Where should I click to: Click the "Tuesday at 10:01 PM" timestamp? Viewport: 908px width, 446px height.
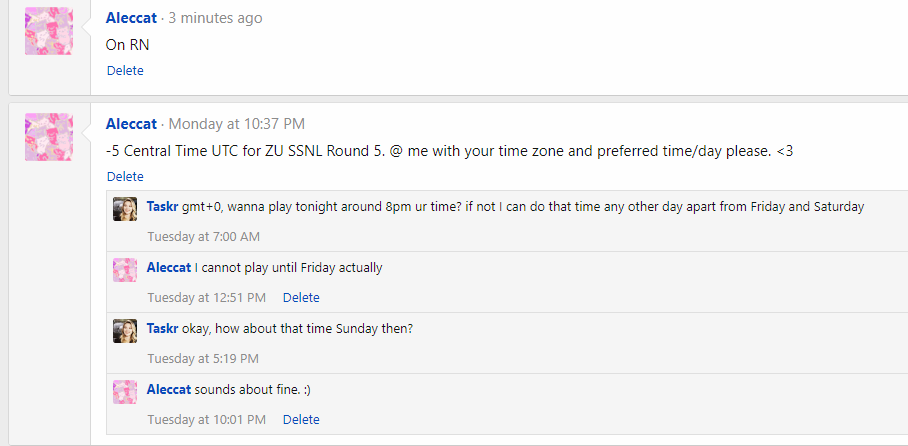(x=206, y=419)
